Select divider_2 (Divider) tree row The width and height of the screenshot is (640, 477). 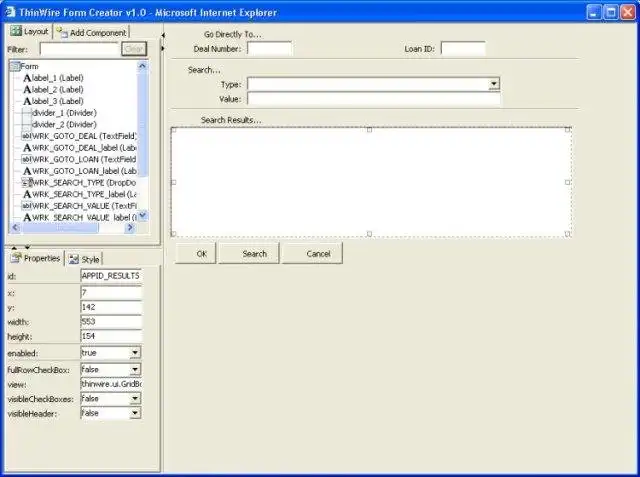tap(64, 124)
